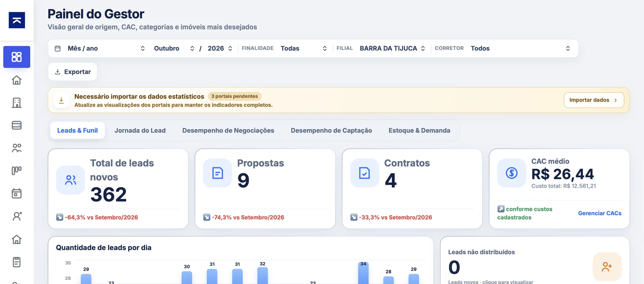Click the orange add-user icon for undistributed leads
Image resolution: width=644 pixels, height=284 pixels.
[x=607, y=267]
